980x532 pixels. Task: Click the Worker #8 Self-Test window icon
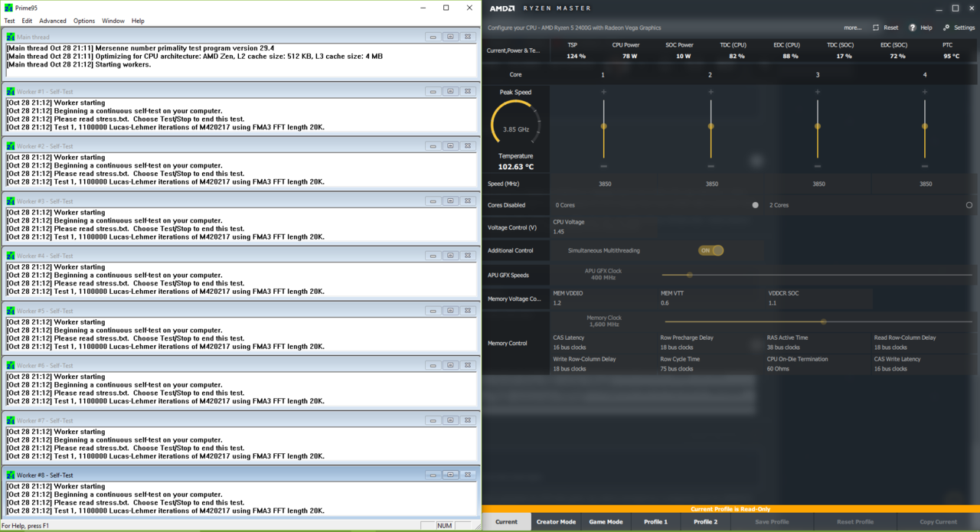[x=11, y=475]
